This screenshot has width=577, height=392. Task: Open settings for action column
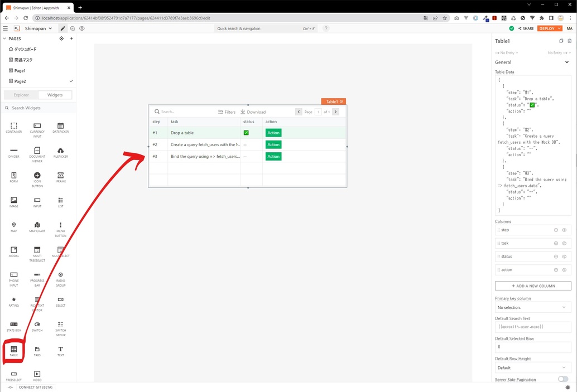tap(556, 269)
